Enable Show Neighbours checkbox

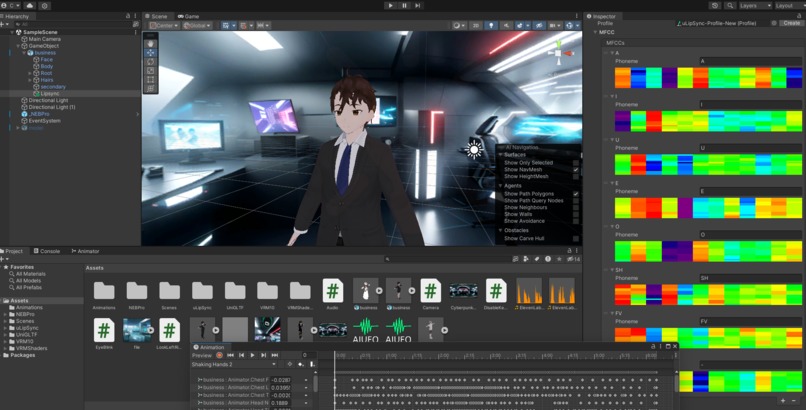point(576,208)
